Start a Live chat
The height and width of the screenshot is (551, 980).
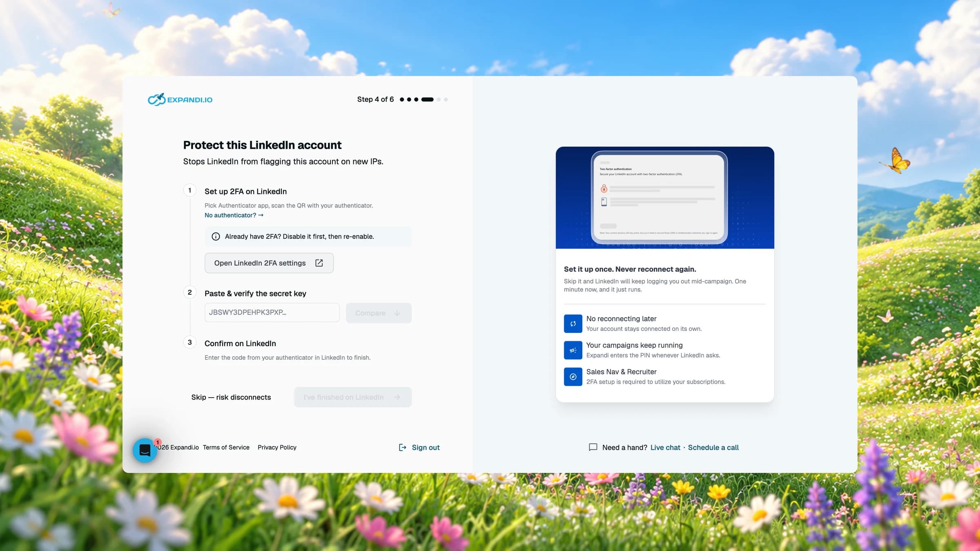click(x=665, y=447)
